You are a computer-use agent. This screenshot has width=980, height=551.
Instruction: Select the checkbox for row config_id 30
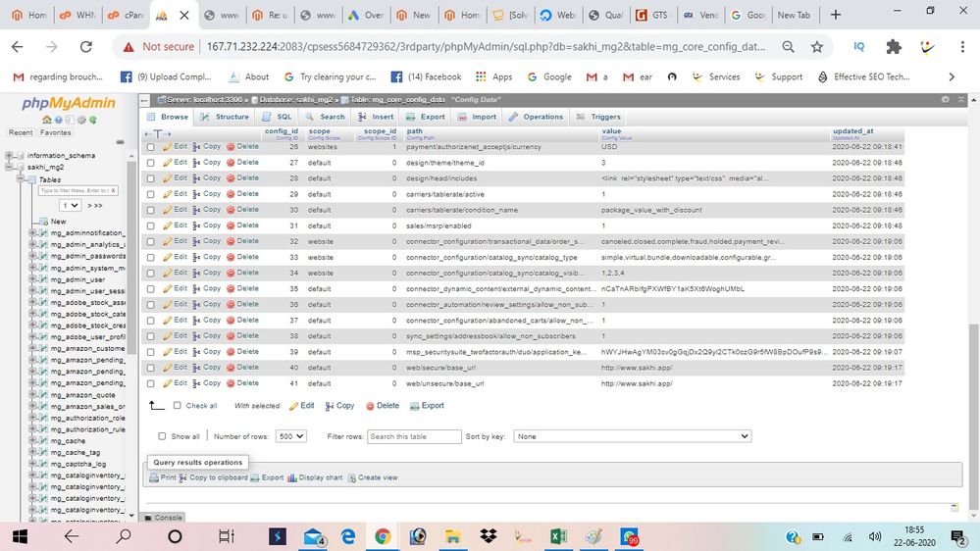click(x=151, y=210)
